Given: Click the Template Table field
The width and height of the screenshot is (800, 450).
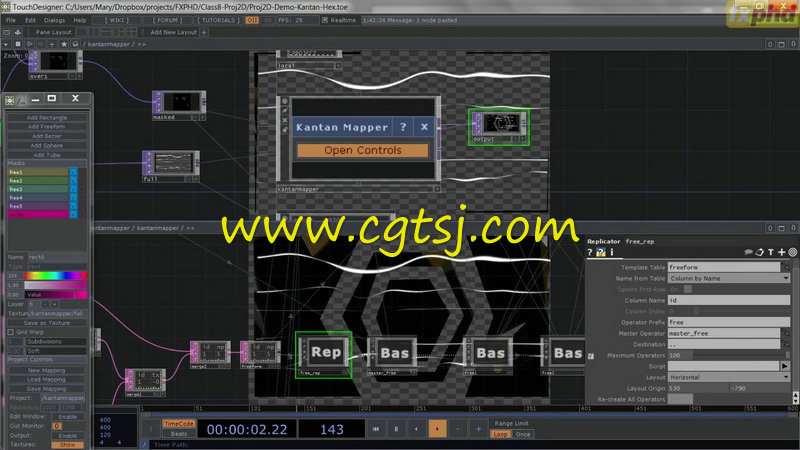Looking at the screenshot, I should click(724, 267).
